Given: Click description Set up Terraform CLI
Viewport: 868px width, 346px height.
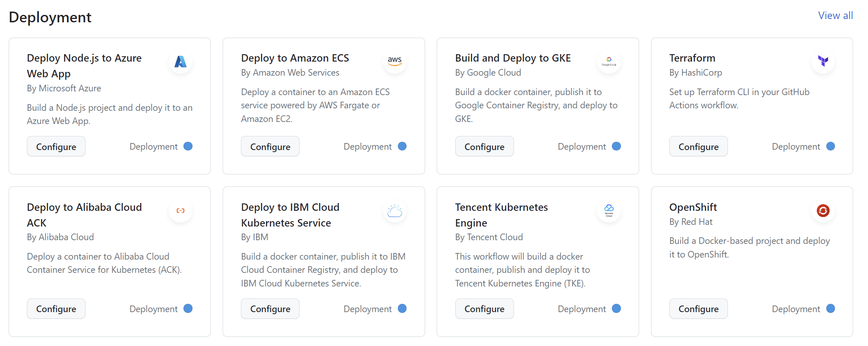Looking at the screenshot, I should point(739,98).
